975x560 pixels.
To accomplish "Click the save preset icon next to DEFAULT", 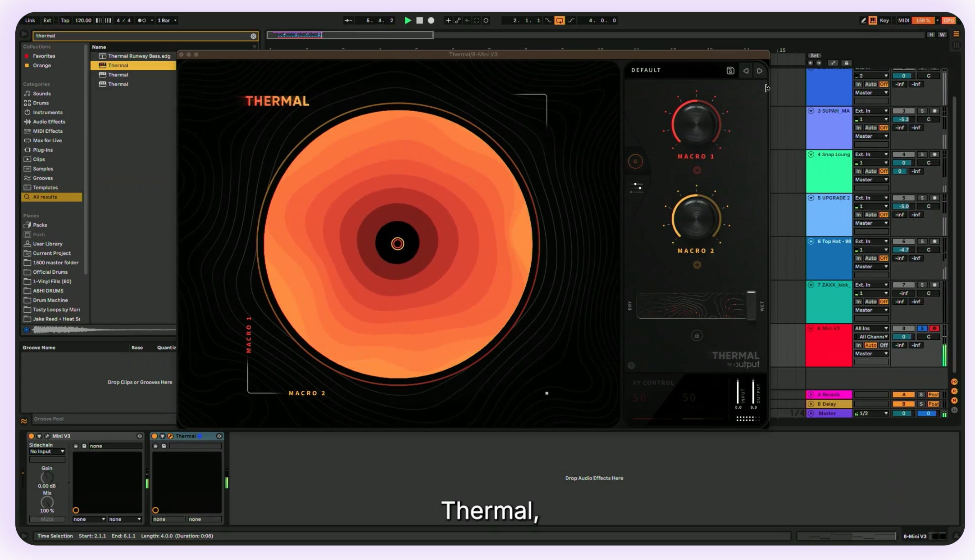I will click(x=730, y=71).
